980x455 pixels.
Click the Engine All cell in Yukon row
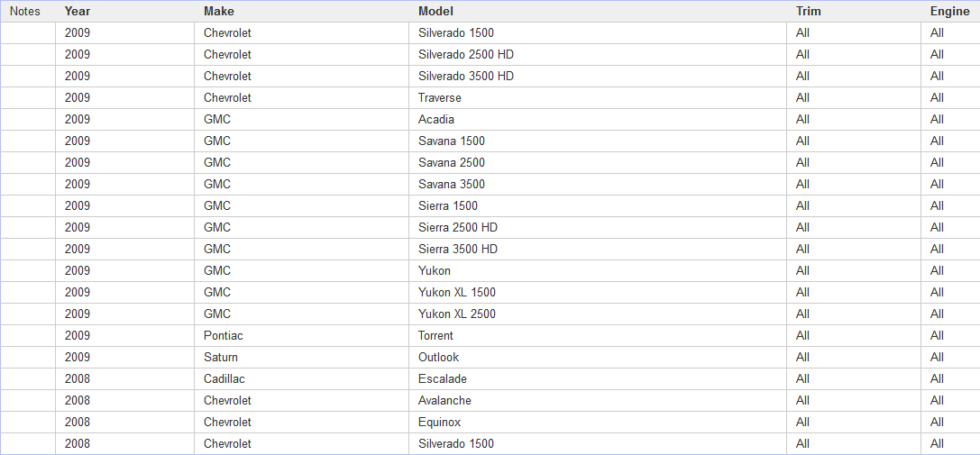950,270
